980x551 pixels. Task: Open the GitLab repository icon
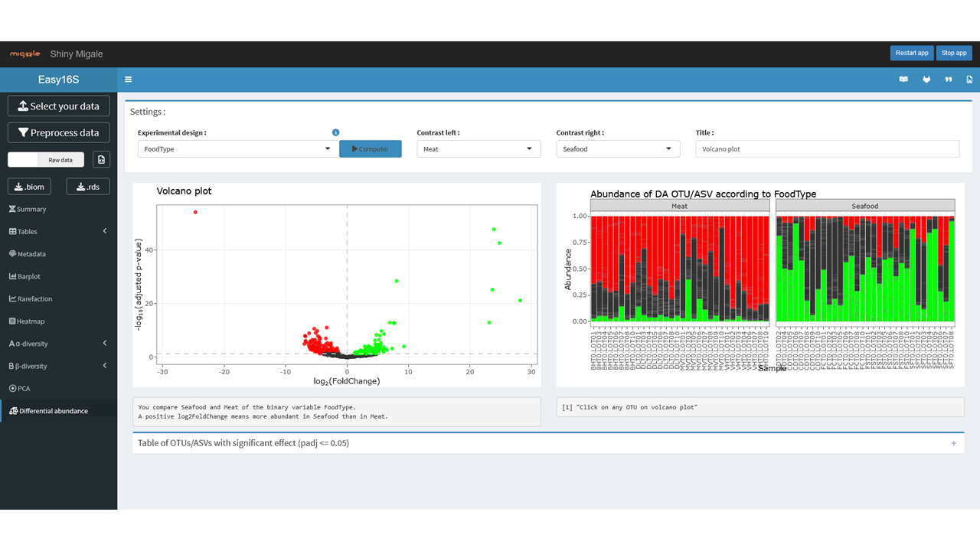tap(926, 80)
